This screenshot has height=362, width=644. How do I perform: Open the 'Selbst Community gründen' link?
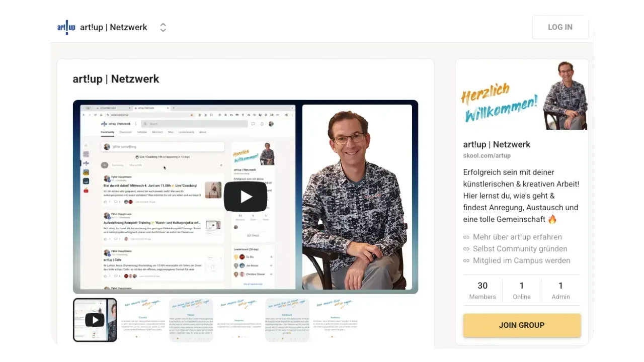click(x=520, y=249)
